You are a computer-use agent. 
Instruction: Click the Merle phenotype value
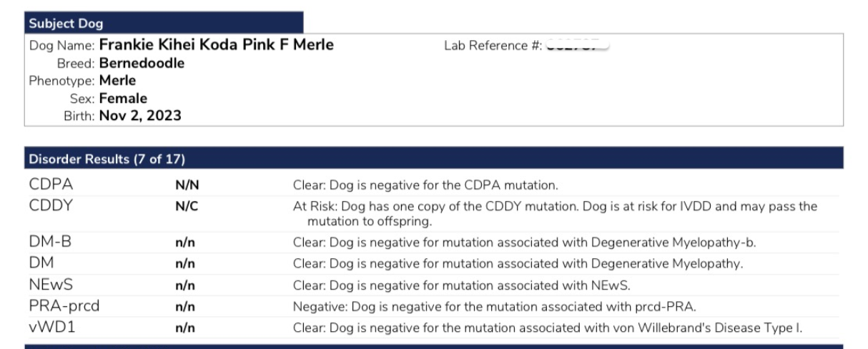[117, 80]
